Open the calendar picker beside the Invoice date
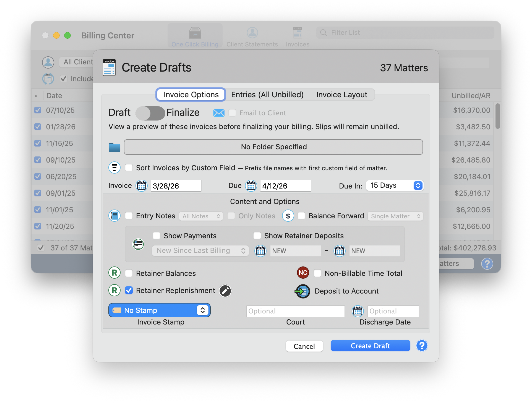 click(x=141, y=185)
